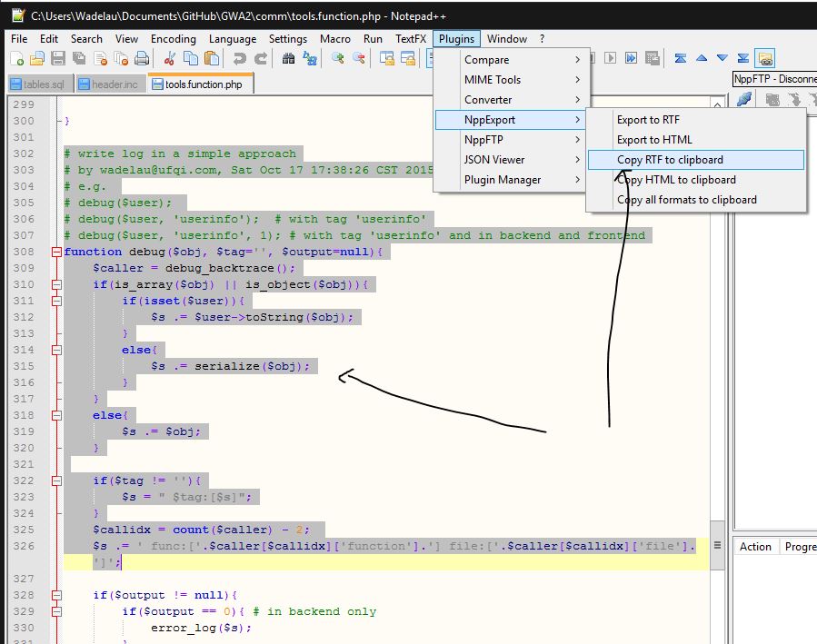The width and height of the screenshot is (817, 644).
Task: Click the Save file toolbar icon
Action: coord(57,58)
